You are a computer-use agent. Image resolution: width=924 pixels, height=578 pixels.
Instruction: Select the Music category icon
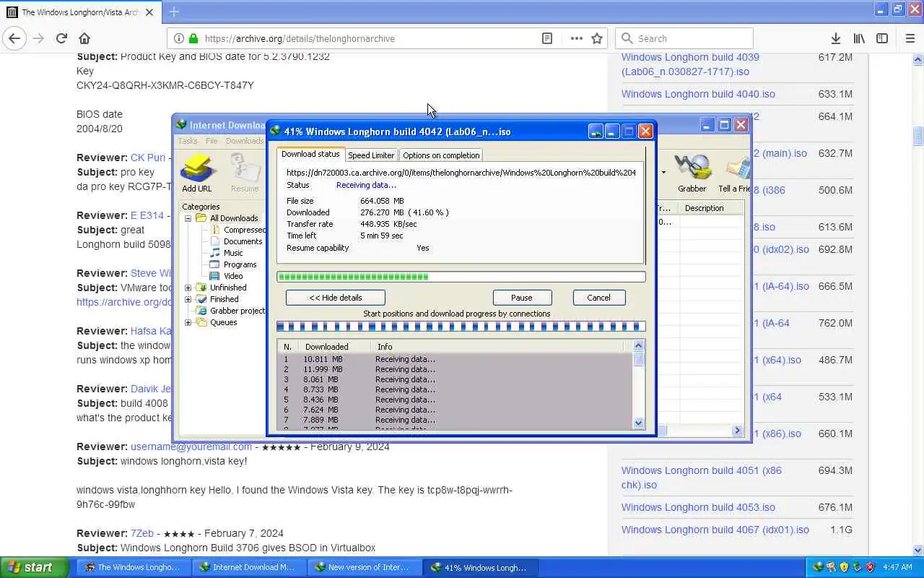215,253
